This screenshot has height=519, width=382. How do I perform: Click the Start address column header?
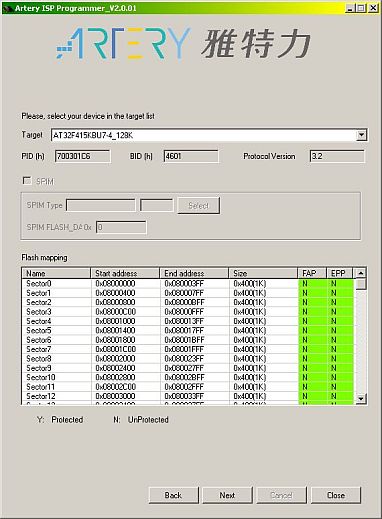click(x=125, y=273)
